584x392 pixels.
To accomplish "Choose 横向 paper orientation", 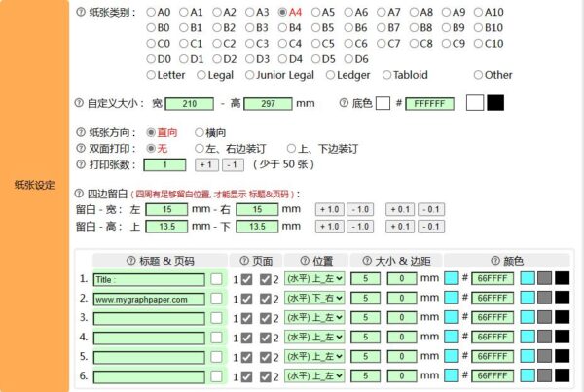I will pyautogui.click(x=200, y=132).
